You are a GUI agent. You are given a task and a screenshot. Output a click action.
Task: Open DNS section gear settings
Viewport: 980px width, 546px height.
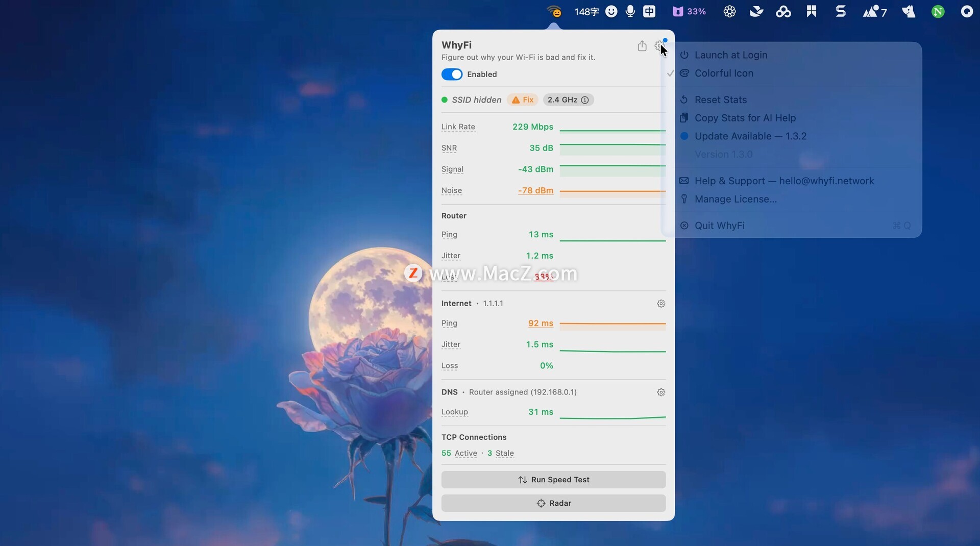pos(661,392)
